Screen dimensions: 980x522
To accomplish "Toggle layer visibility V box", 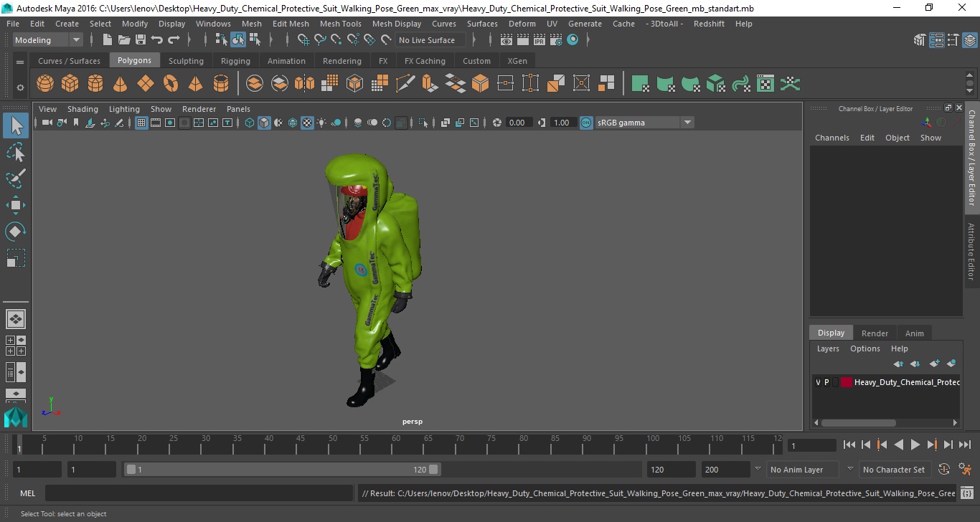I will (818, 382).
